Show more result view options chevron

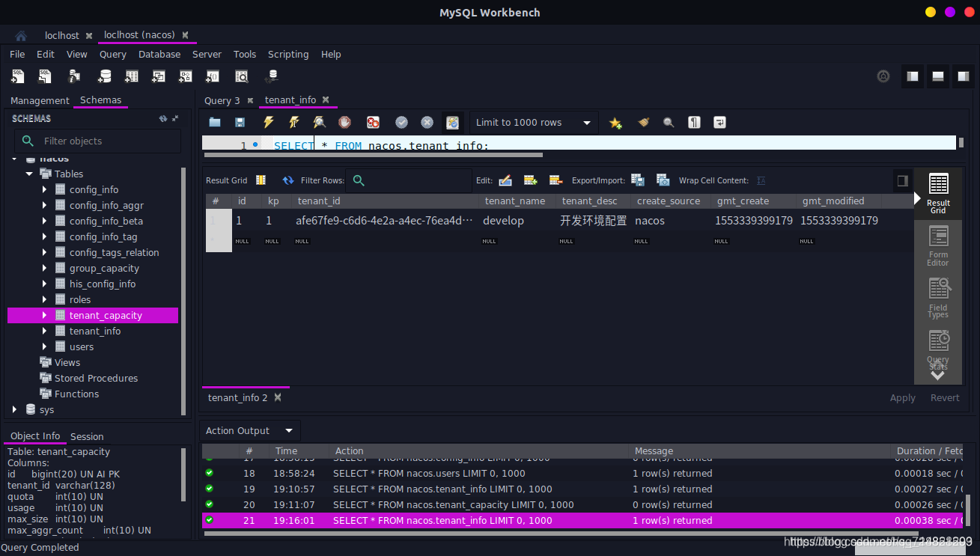pyautogui.click(x=937, y=375)
